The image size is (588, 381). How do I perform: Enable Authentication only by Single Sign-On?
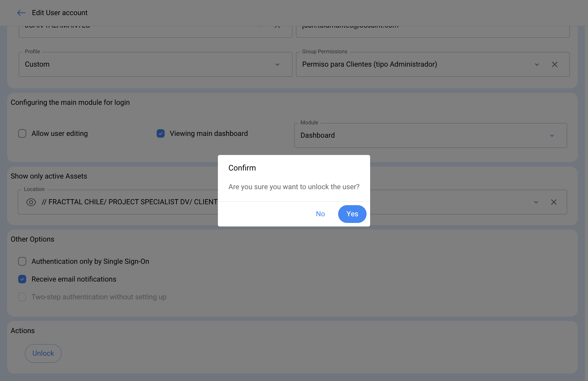(x=22, y=261)
